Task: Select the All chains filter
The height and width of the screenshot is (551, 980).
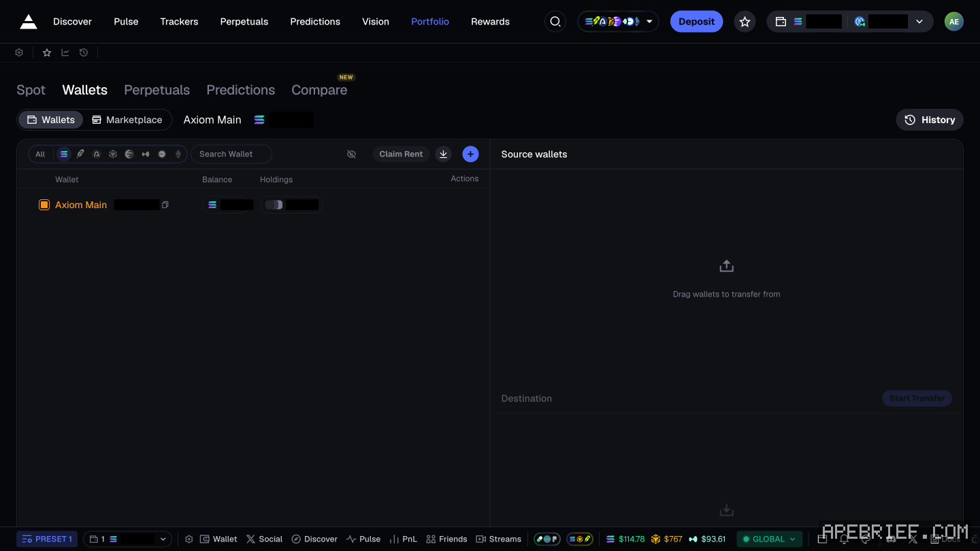Action: (40, 154)
